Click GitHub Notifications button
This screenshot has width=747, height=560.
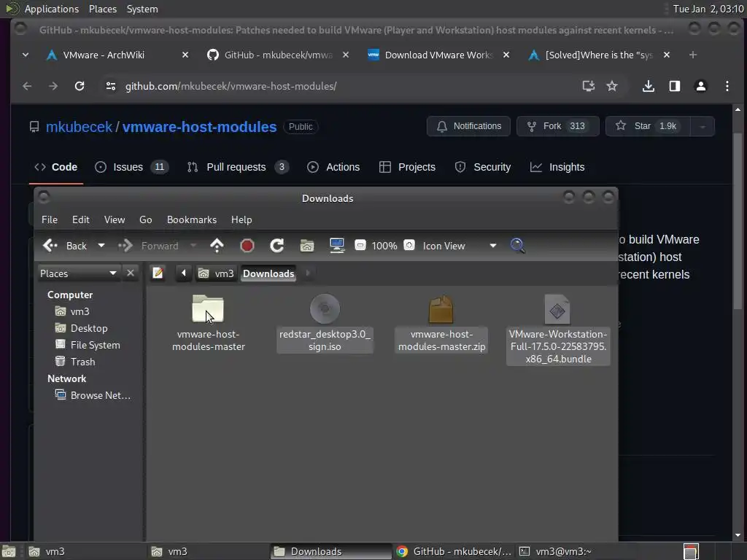tap(468, 126)
